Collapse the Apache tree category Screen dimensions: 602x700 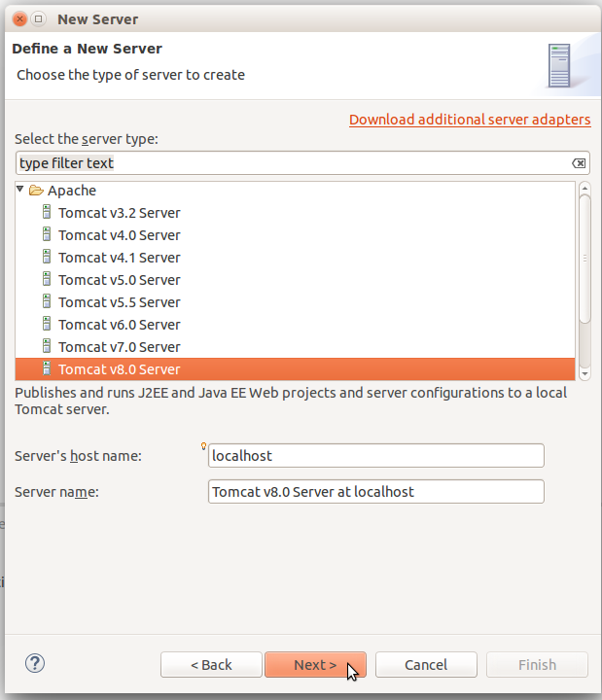(x=20, y=190)
